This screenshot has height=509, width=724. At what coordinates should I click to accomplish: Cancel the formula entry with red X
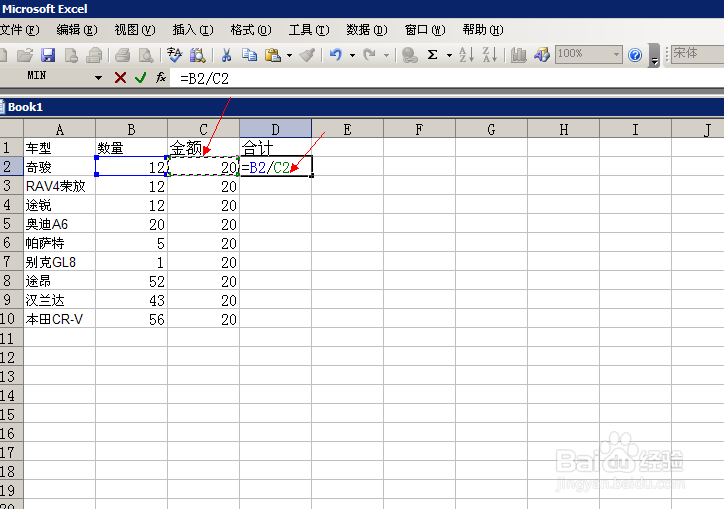click(x=120, y=78)
